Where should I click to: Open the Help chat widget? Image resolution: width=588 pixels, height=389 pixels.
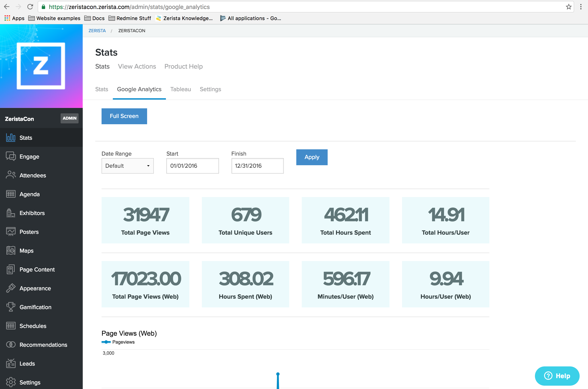click(557, 376)
